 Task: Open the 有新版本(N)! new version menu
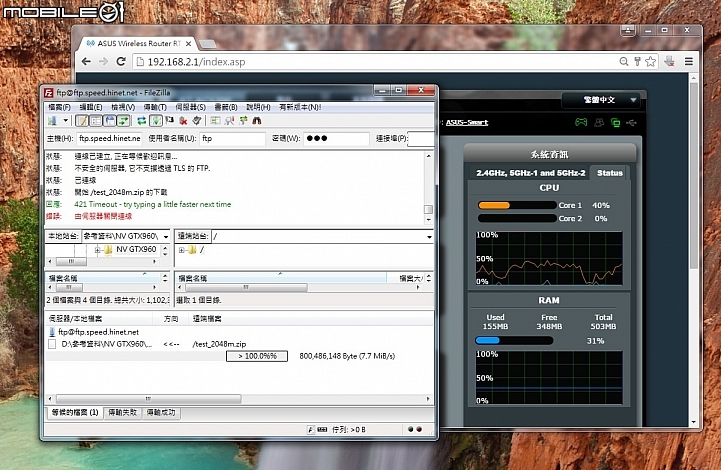[x=300, y=107]
